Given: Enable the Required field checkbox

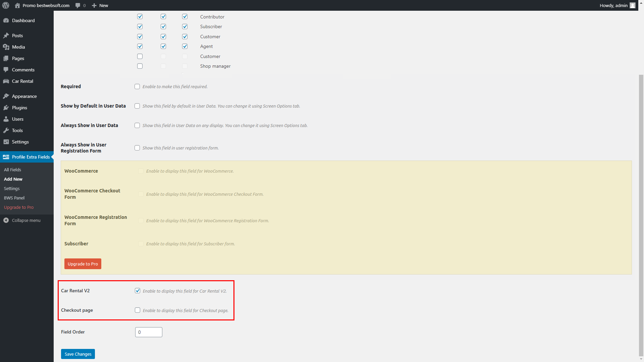Looking at the screenshot, I should [x=137, y=86].
